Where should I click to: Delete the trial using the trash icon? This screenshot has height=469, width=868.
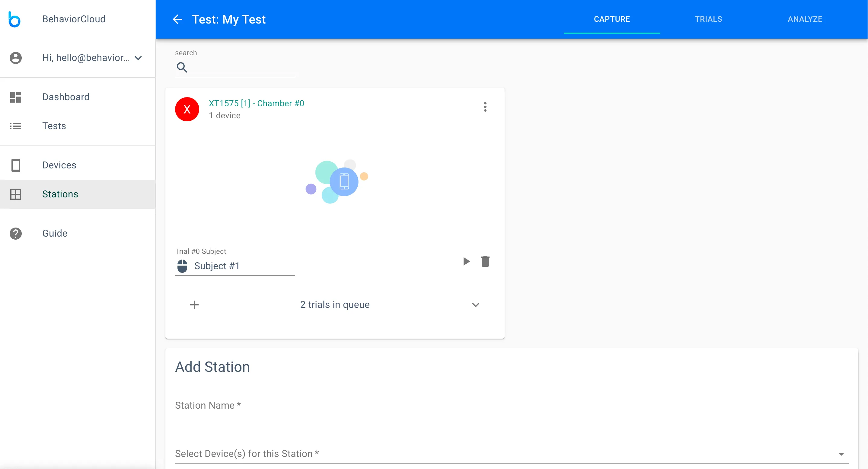pyautogui.click(x=485, y=261)
